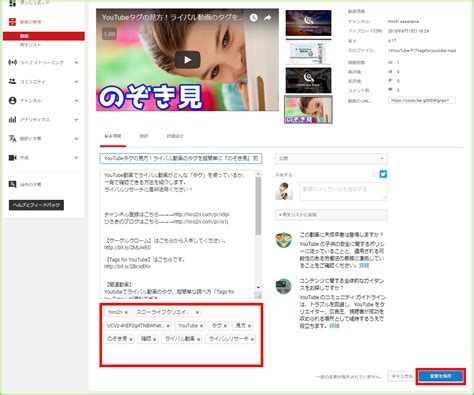Viewport: 474px width, 395px height.
Task: Open the privacy setting dropdown (公開)
Action: coord(331,159)
